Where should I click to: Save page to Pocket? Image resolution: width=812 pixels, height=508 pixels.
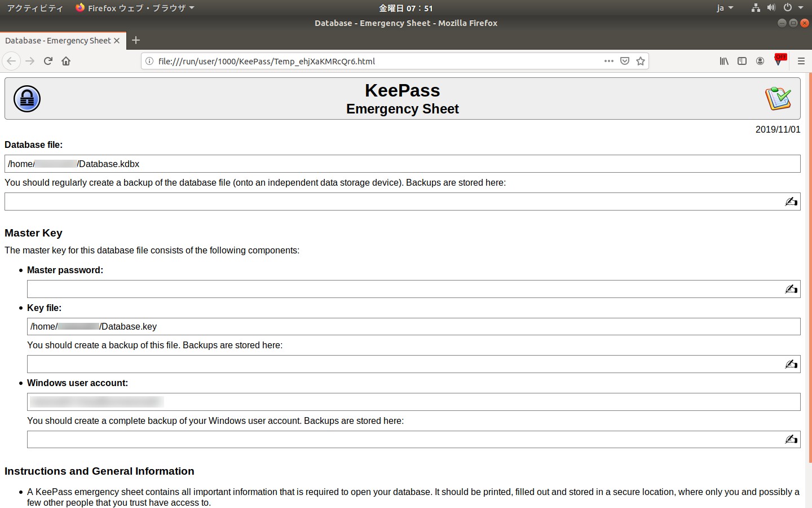point(625,61)
